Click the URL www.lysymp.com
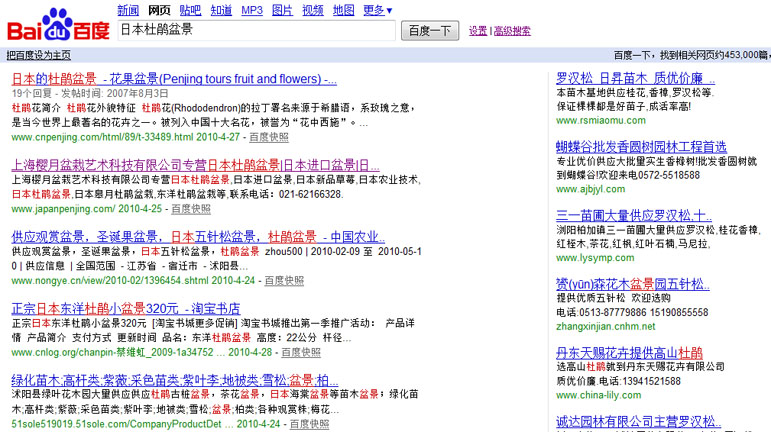The height and width of the screenshot is (432, 771). (x=595, y=258)
